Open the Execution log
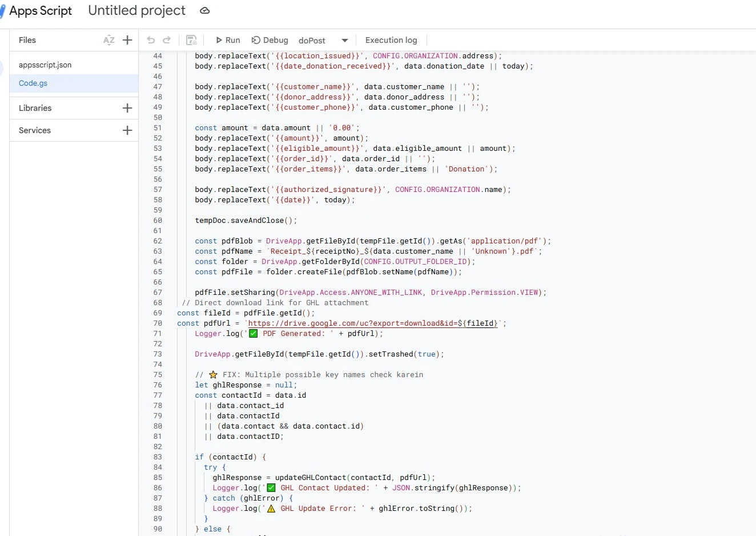Viewport: 756px width, 536px height. coord(391,40)
